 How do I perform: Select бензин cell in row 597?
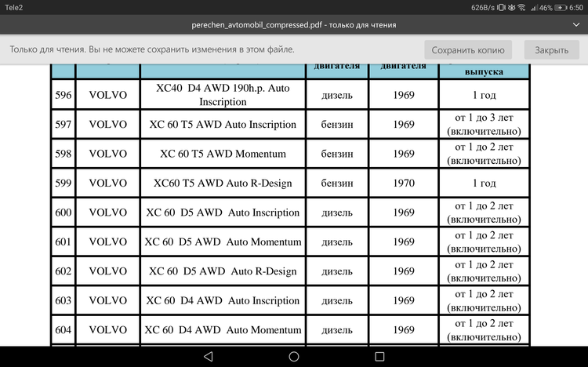pos(337,124)
